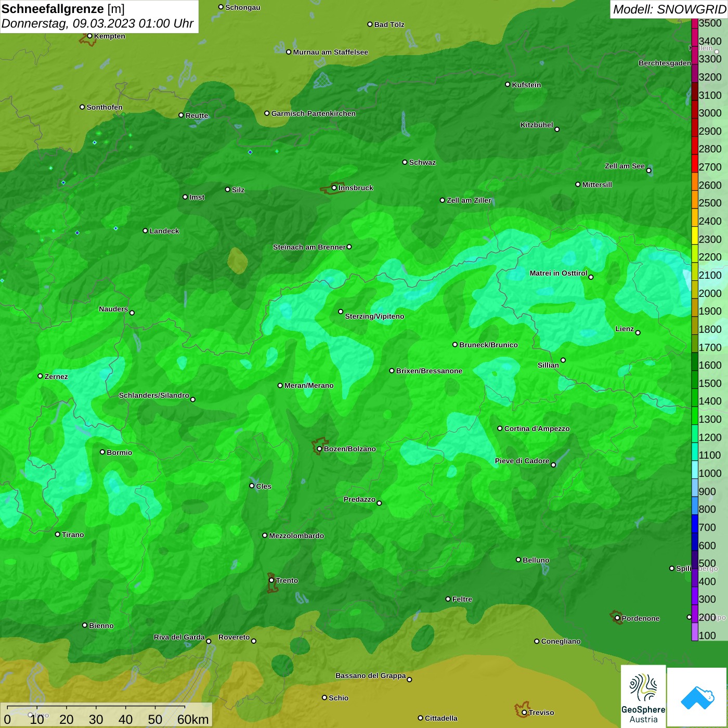Click the 'Sterzing/Vipiteno' label

pos(374,316)
